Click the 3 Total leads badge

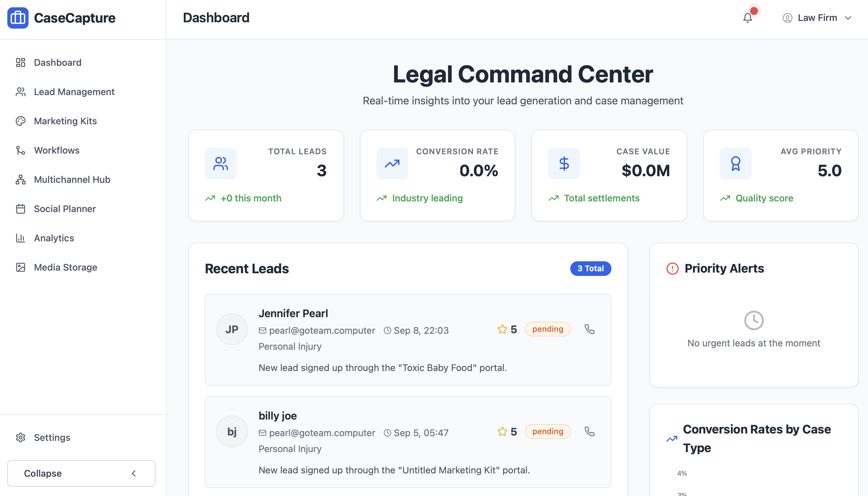coord(590,268)
